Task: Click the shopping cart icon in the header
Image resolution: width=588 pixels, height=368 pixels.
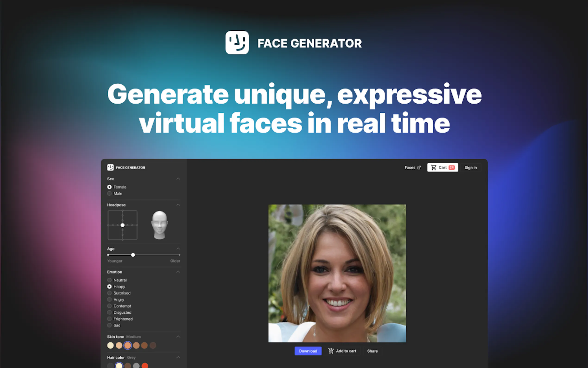Action: coord(433,168)
